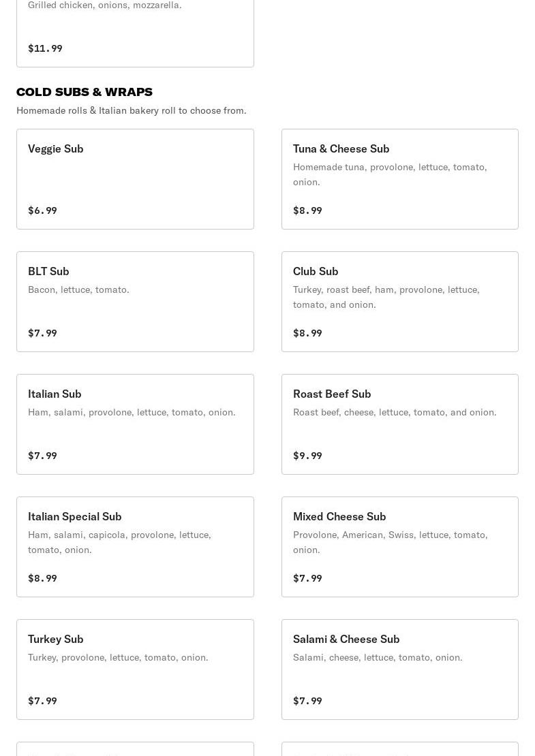Click the homemade rolls section subtitle text

132,110
